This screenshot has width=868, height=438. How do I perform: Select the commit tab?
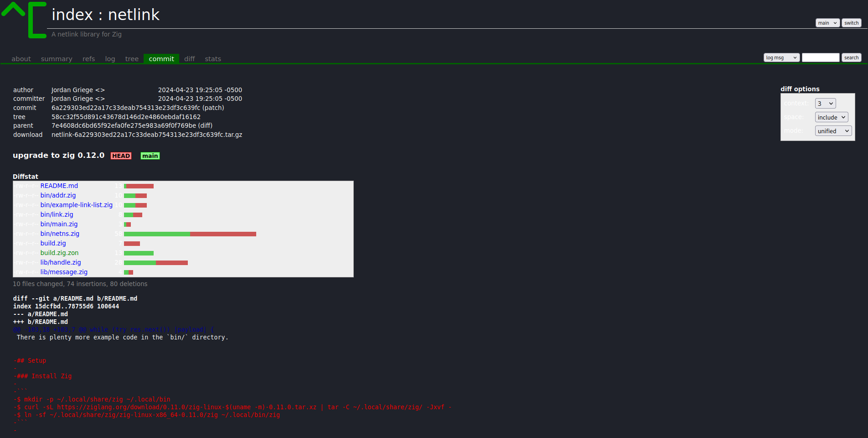click(161, 58)
